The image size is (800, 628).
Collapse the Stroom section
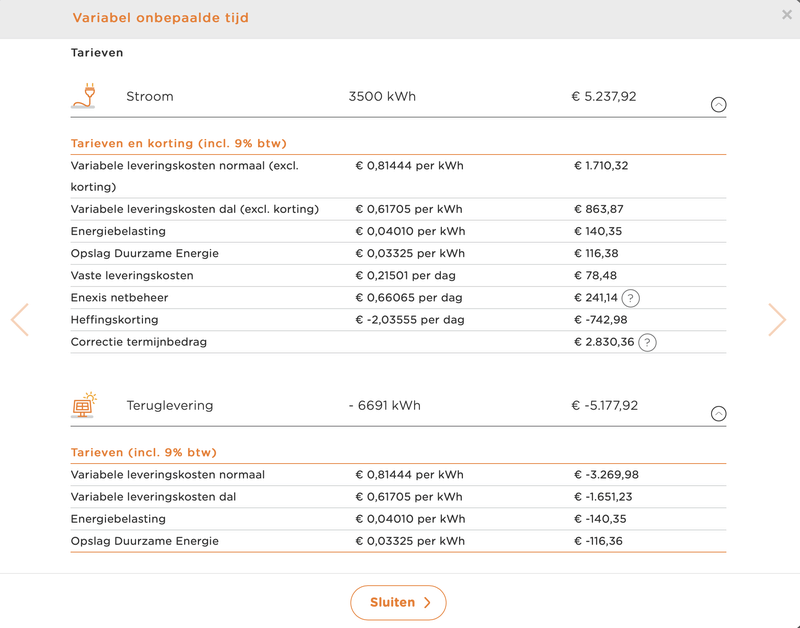(718, 105)
